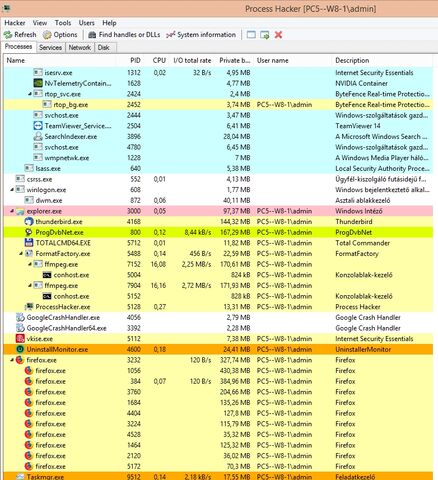Open the Hacker menu

(15, 23)
